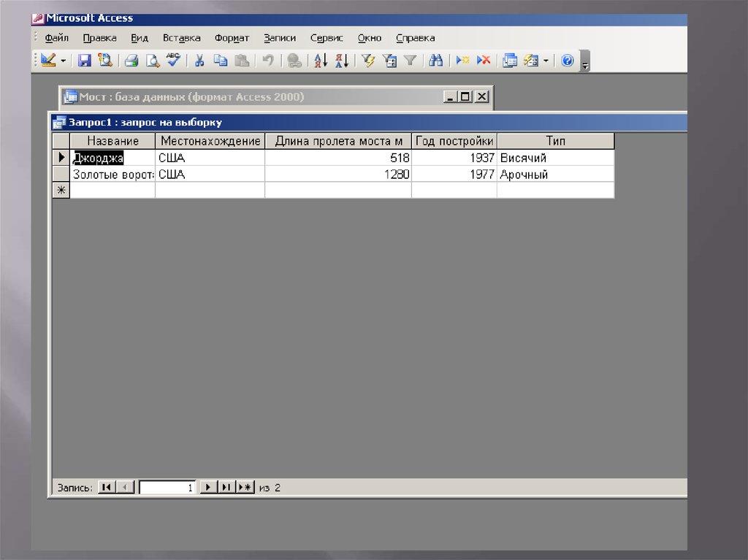Apply Filter by Selection icon

(368, 61)
